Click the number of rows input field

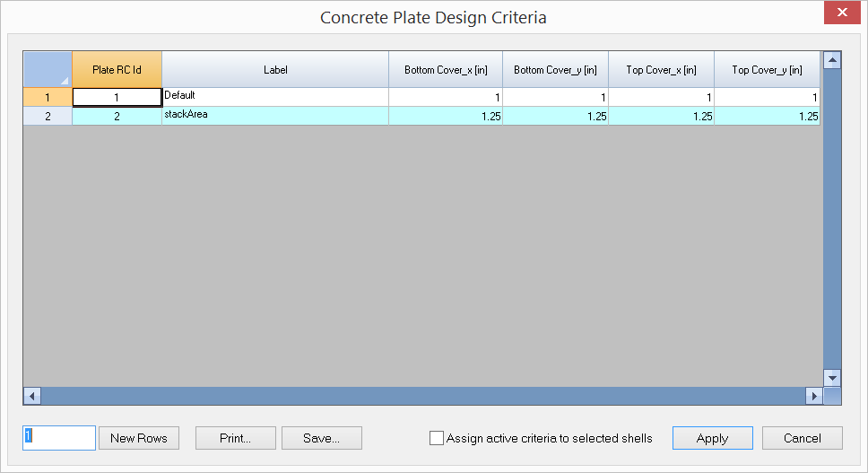[x=59, y=438]
